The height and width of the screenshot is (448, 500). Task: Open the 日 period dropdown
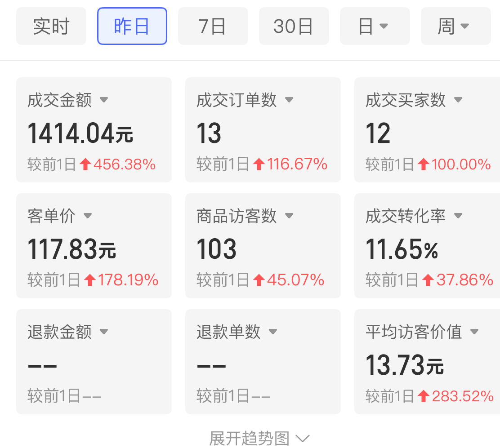pyautogui.click(x=375, y=26)
